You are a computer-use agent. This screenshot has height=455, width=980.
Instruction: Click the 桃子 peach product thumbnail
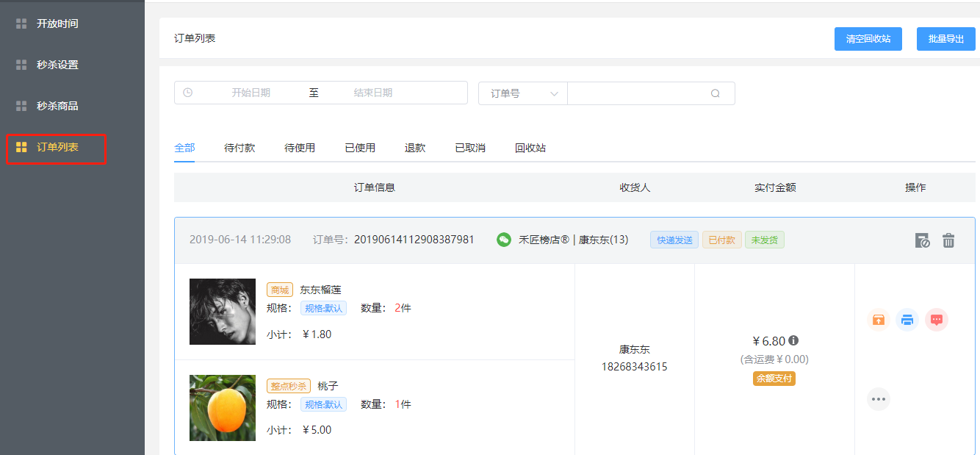223,408
